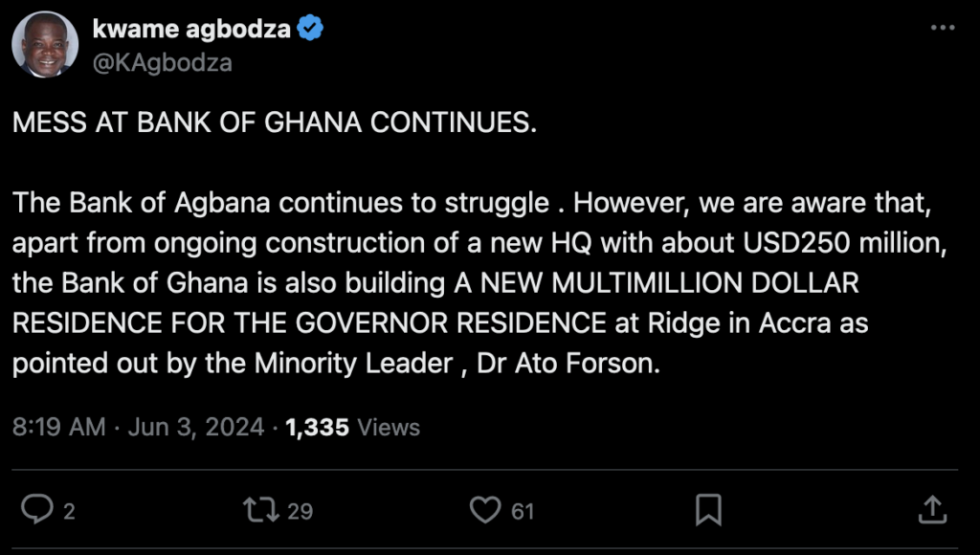Image resolution: width=980 pixels, height=555 pixels.
Task: Click the USD250 million text in the post
Action: [844, 243]
